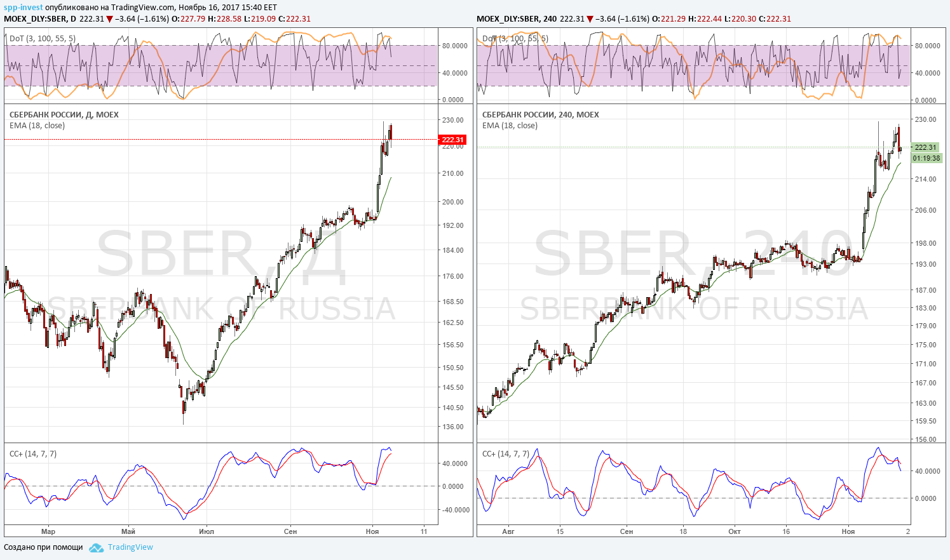950x560 pixels.
Task: Click the green 222.31 price label
Action: pyautogui.click(x=925, y=147)
